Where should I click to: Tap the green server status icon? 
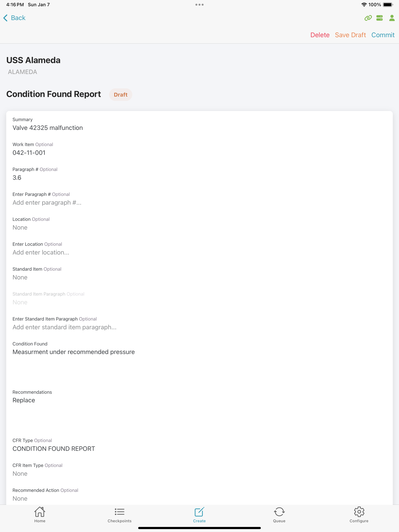[380, 18]
